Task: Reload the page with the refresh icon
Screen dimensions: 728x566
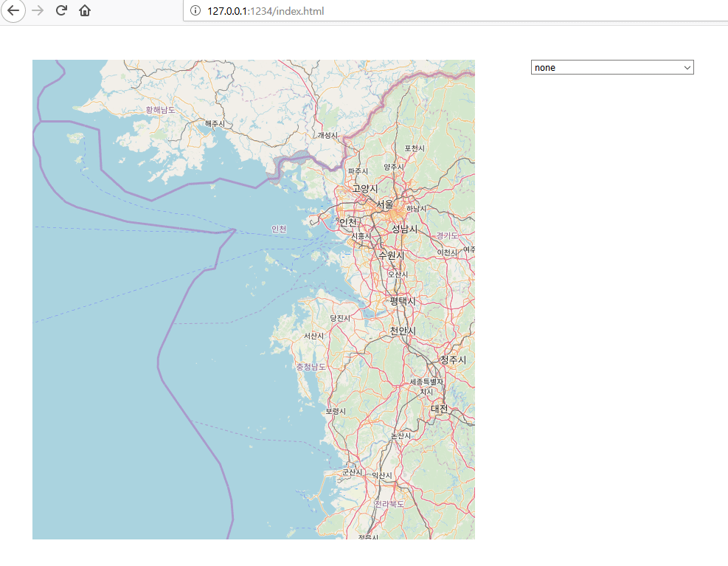Action: [61, 10]
